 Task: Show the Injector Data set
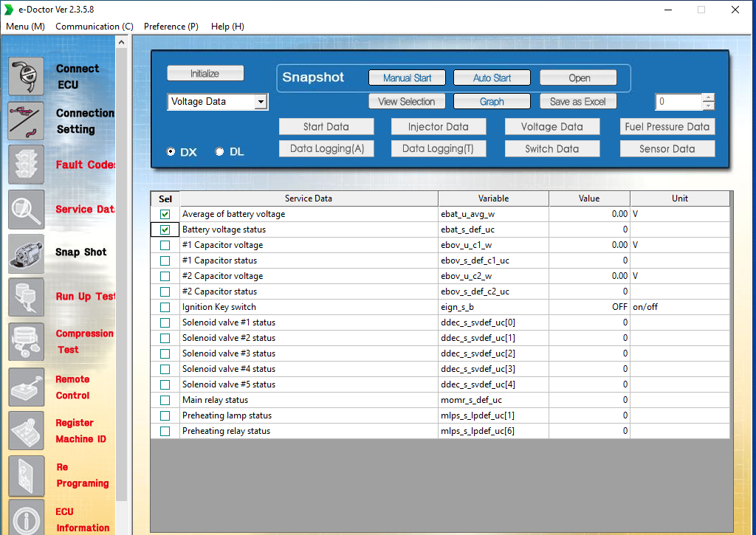point(439,127)
